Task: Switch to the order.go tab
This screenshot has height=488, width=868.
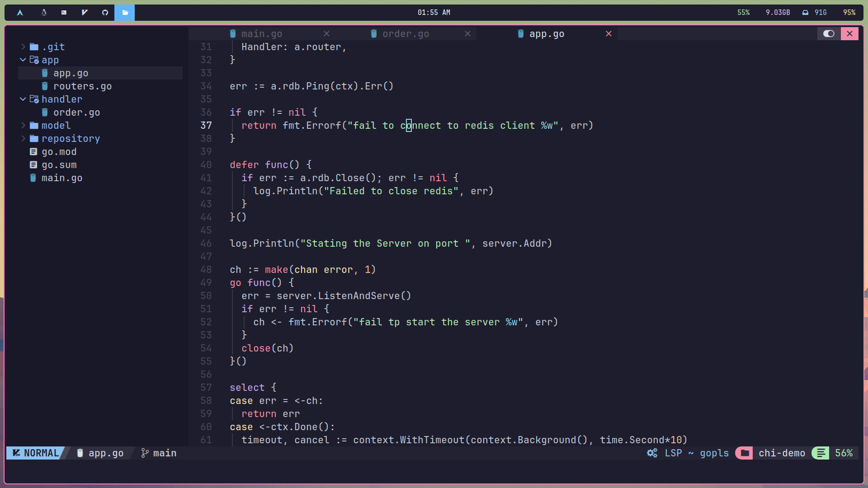Action: click(405, 34)
